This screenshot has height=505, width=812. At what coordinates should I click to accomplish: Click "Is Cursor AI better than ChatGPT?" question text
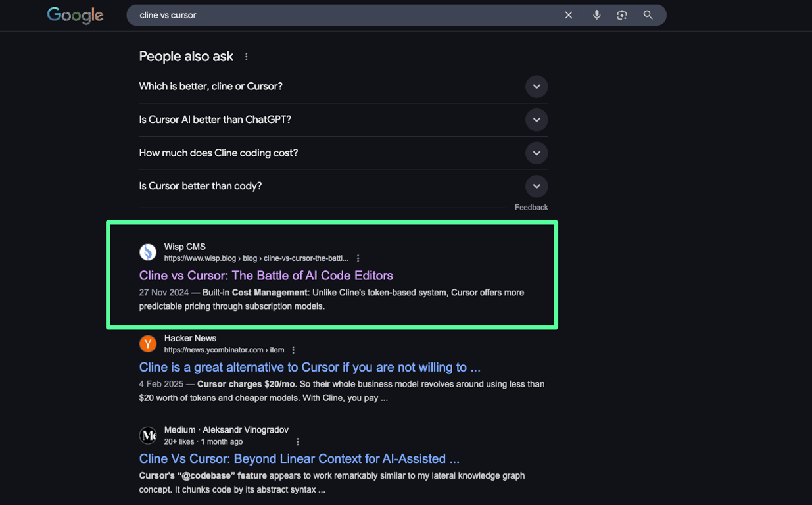coord(215,120)
